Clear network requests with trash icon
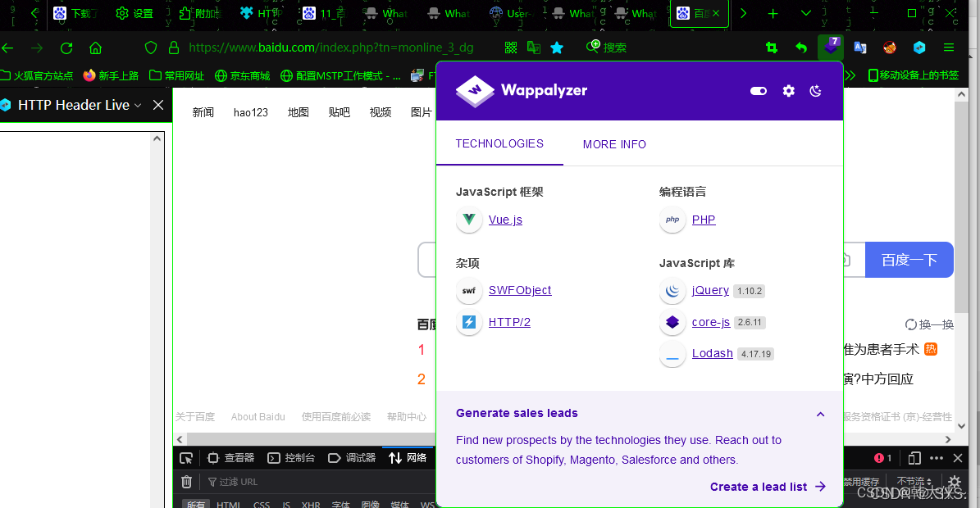Viewport: 980px width, 508px height. coord(186,482)
